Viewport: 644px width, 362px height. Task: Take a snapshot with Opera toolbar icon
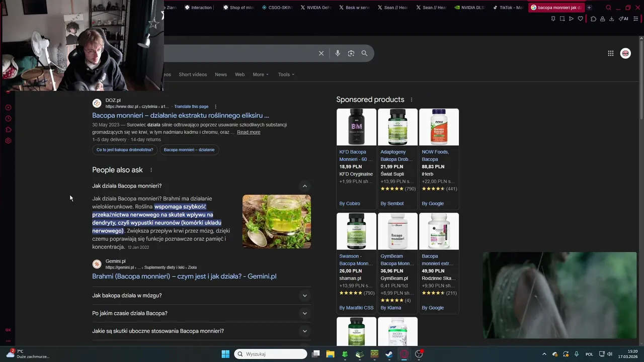562,19
